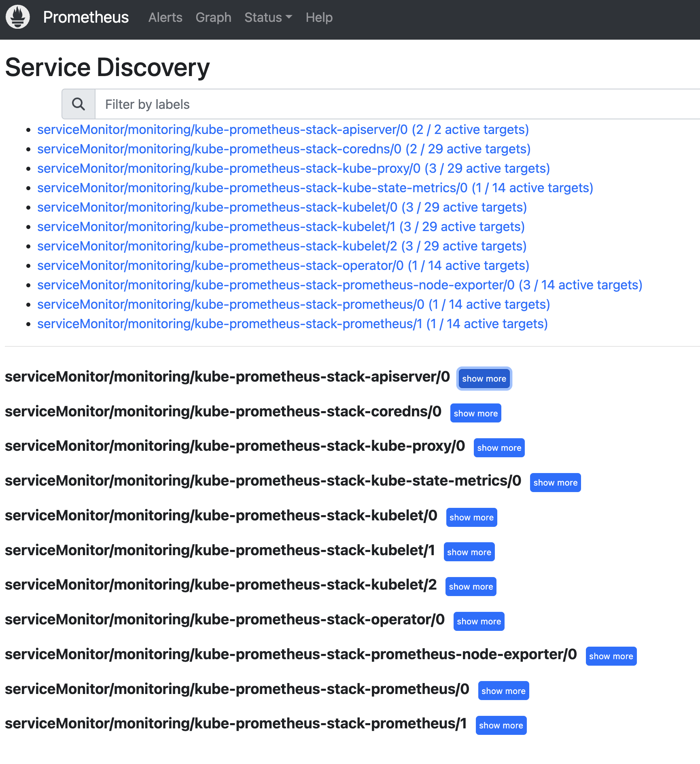Show more for kubelet/0 section

[471, 517]
